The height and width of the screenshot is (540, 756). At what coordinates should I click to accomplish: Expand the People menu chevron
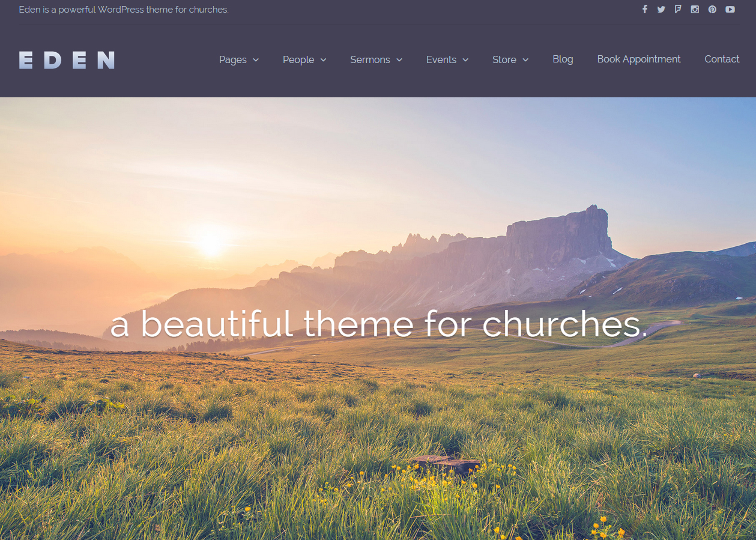323,60
